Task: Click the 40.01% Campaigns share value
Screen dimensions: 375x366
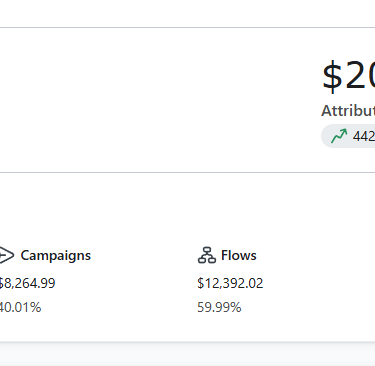Action: click(20, 307)
